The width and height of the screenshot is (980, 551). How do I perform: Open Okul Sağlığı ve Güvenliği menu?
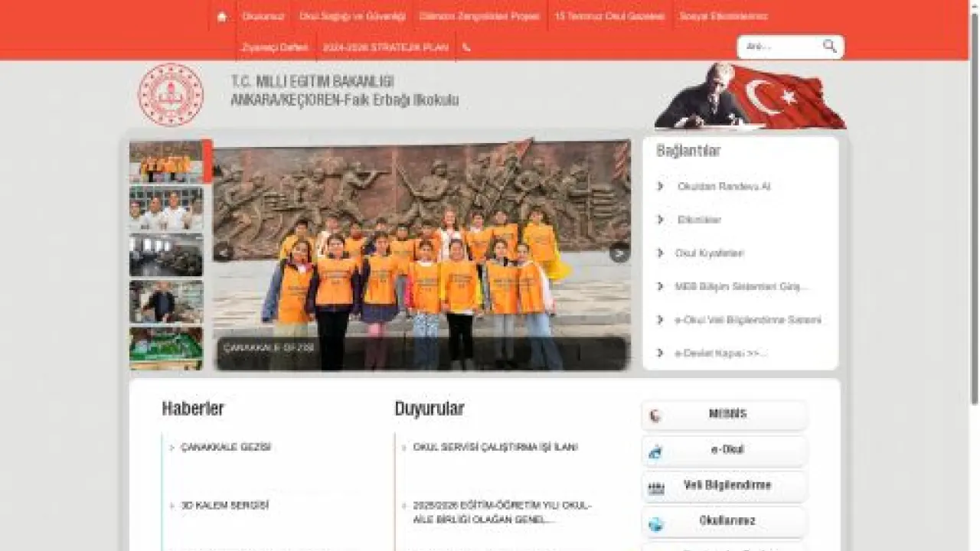click(352, 16)
